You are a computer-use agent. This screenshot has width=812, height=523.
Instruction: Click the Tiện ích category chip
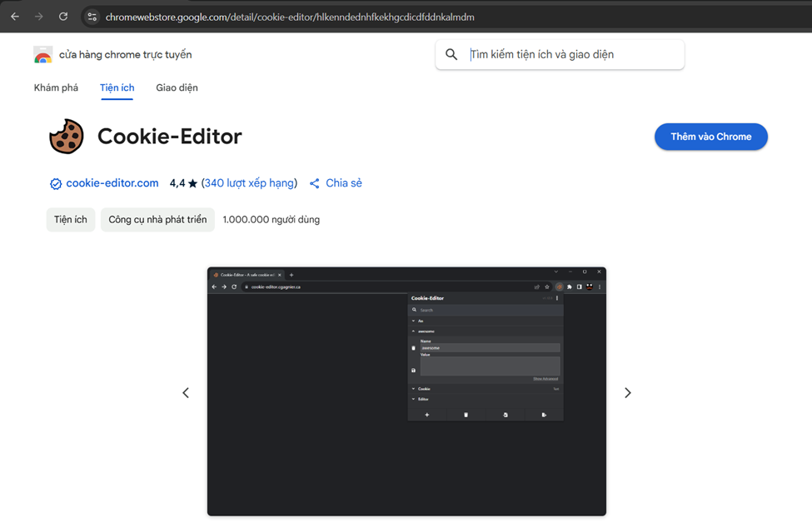pyautogui.click(x=71, y=220)
